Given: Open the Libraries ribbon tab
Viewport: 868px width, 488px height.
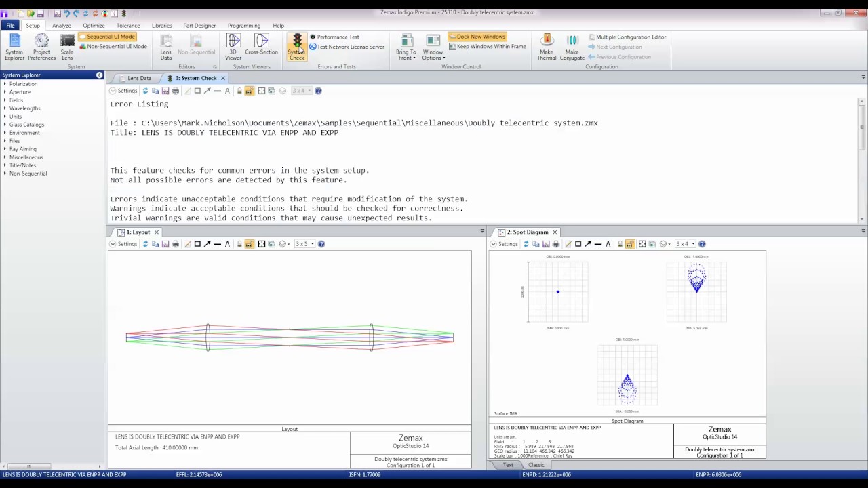Looking at the screenshot, I should click(x=161, y=26).
